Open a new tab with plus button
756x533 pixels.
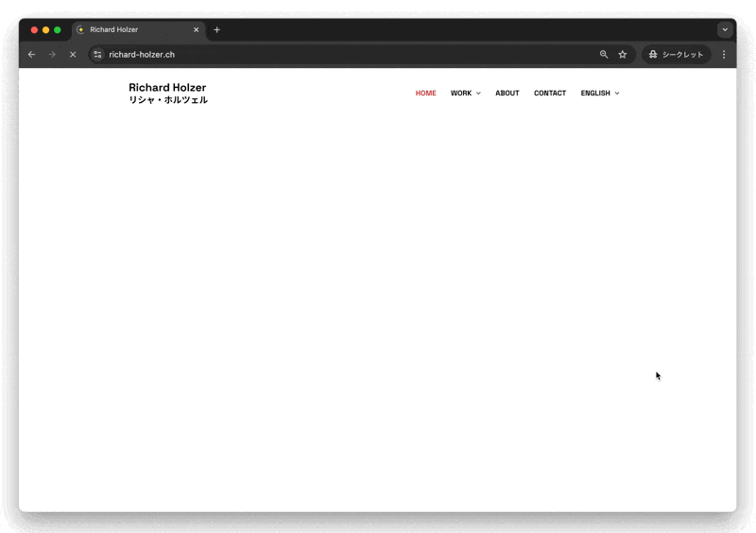216,29
